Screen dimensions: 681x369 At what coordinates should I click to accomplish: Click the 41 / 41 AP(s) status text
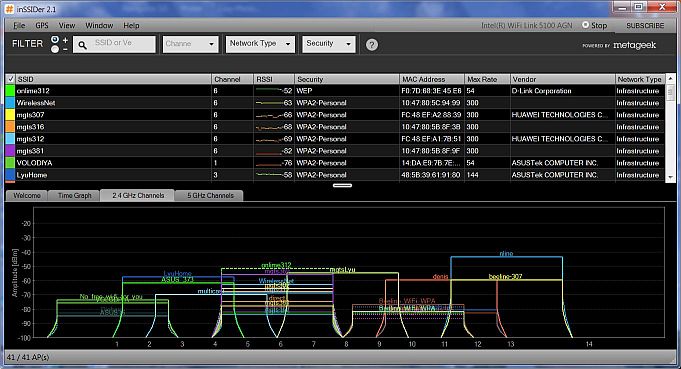(28, 357)
